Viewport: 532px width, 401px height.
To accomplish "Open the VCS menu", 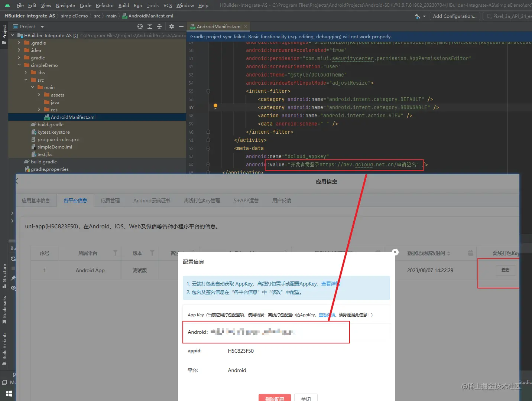I will (168, 6).
